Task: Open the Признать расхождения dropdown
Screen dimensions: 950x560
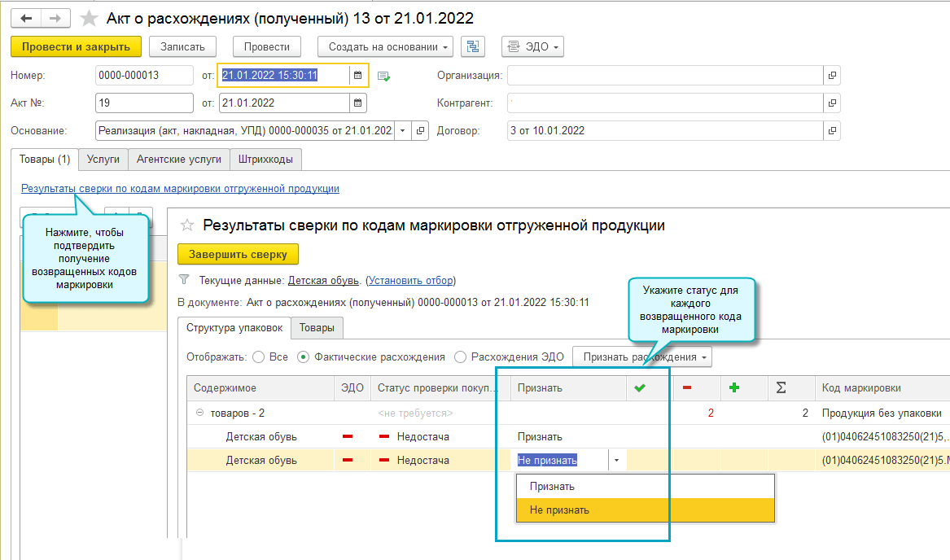Action: pyautogui.click(x=642, y=357)
